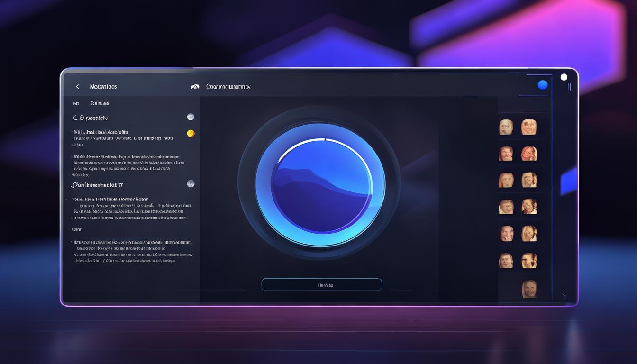
Task: Click the yellow circular badge in sidebar
Action: pyautogui.click(x=191, y=133)
